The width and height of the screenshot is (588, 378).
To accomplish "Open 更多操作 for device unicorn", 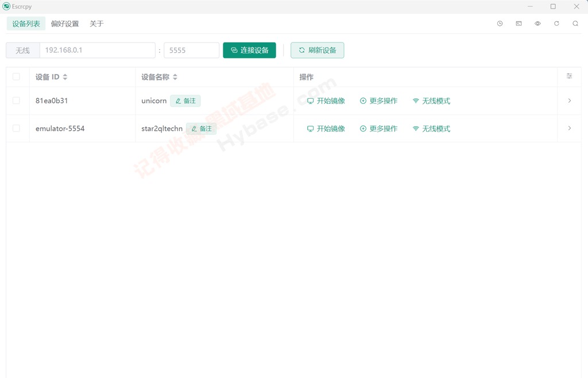I will tap(378, 100).
